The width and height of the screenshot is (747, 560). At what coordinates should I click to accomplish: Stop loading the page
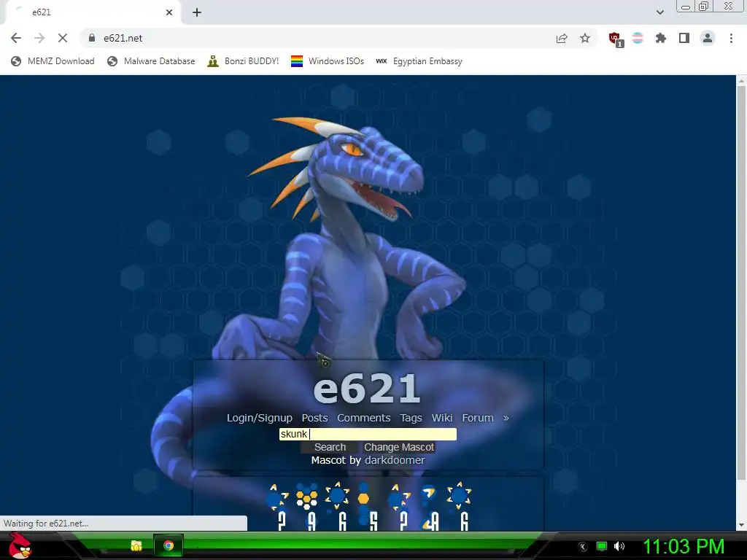click(63, 38)
